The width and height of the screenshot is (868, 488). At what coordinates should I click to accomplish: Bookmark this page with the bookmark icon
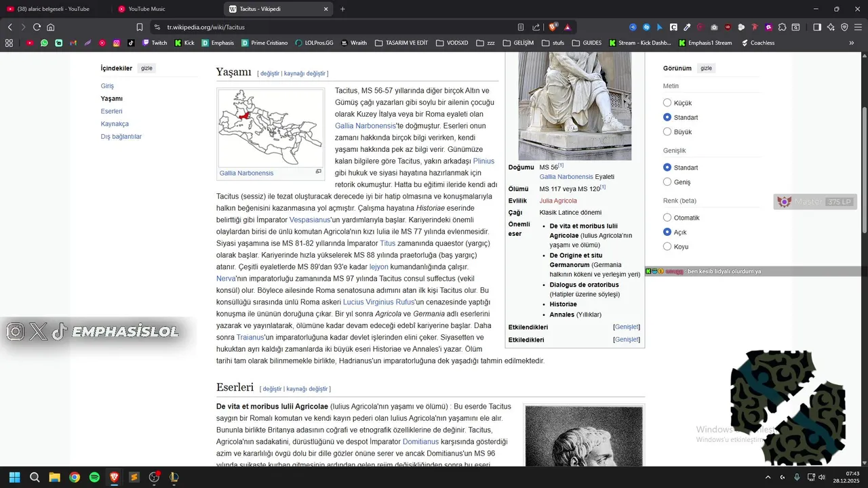tap(140, 27)
